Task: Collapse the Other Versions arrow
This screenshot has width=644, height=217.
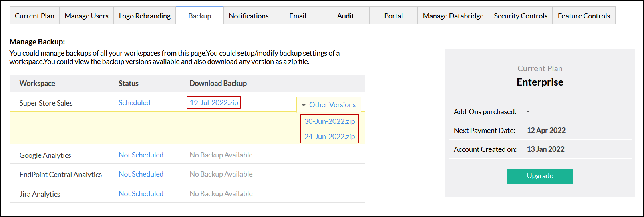Action: tap(304, 105)
